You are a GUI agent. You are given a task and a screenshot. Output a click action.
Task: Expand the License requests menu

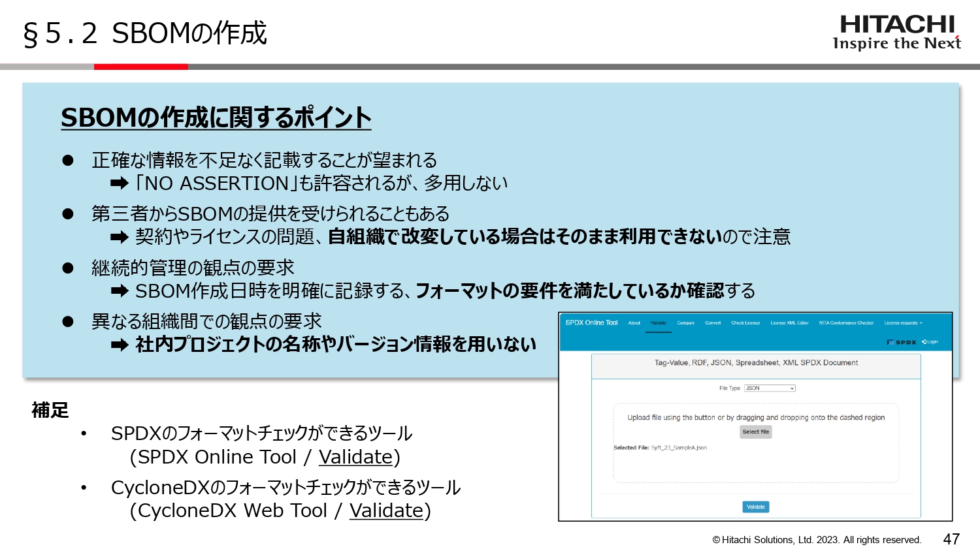[903, 323]
